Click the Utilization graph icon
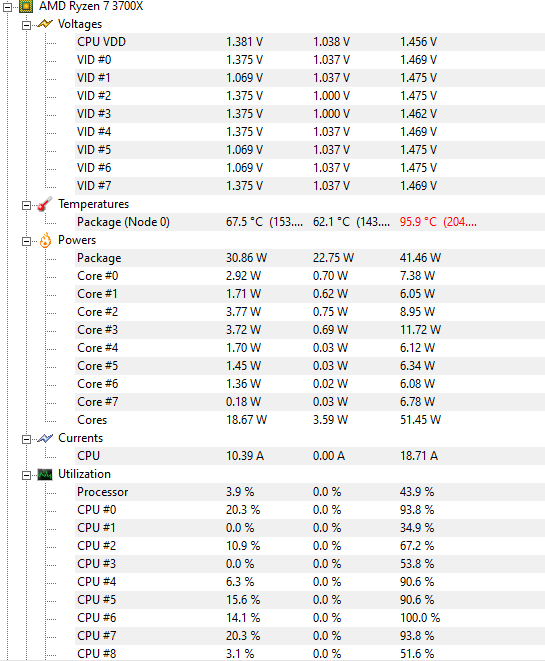This screenshot has height=661, width=545. (45, 474)
